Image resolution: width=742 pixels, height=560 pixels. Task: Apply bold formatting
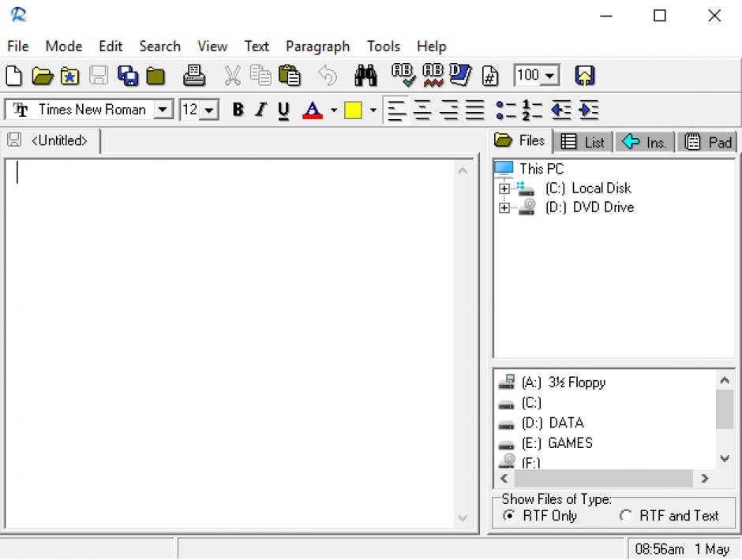tap(238, 110)
